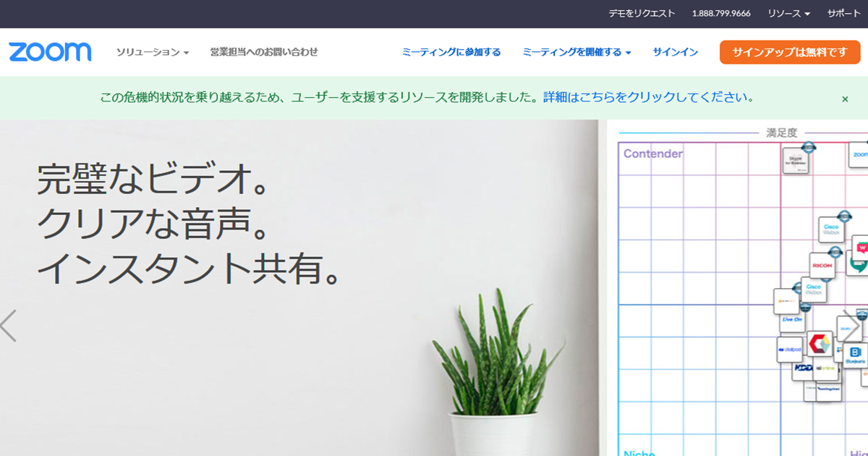Click the RICOH logo on the chart
This screenshot has width=868, height=456.
[822, 266]
